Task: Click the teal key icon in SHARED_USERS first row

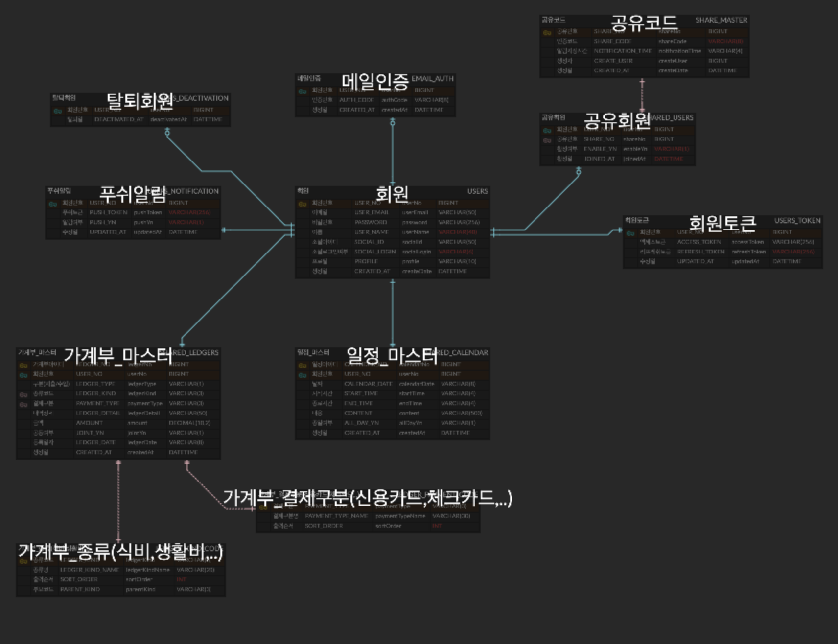Action: (547, 130)
